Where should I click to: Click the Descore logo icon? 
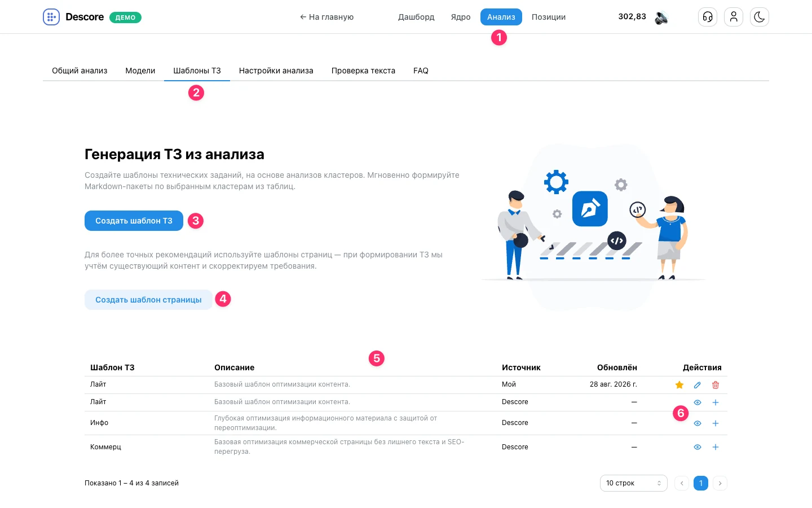tap(51, 17)
